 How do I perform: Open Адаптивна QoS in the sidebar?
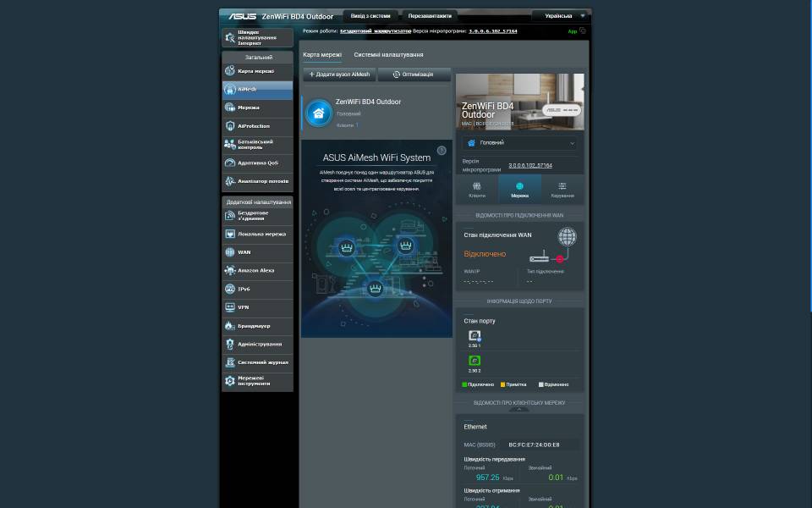pos(257,163)
